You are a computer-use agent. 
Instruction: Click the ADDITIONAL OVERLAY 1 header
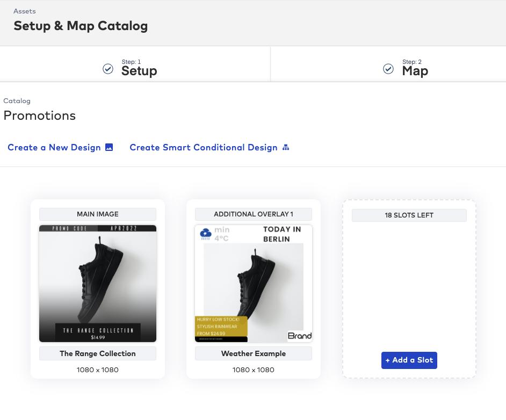point(253,214)
